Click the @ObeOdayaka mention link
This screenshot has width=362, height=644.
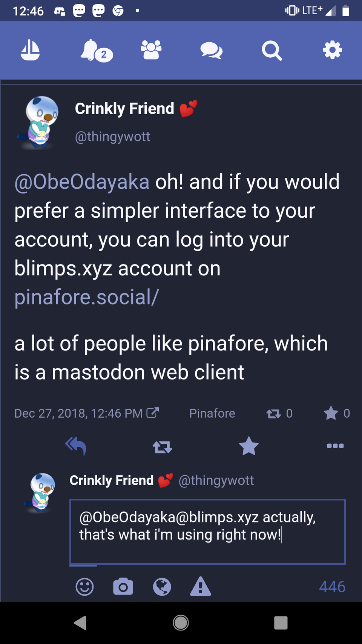tap(82, 182)
